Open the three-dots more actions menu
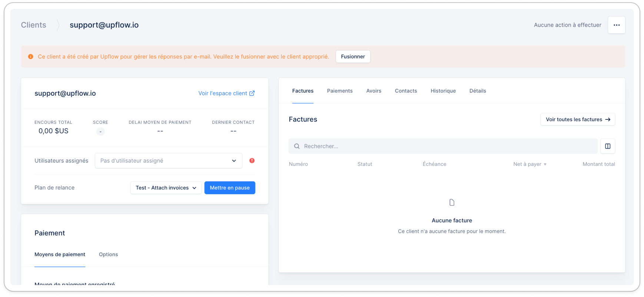 coord(616,25)
